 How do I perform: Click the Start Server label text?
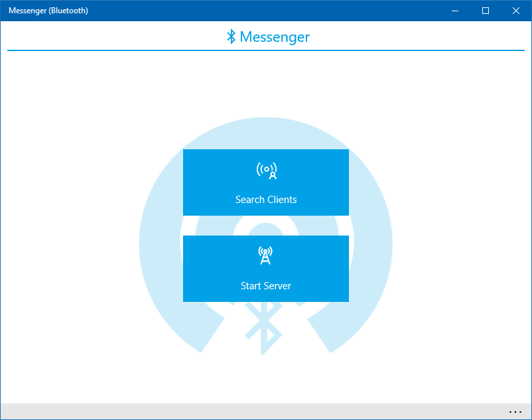pos(266,285)
